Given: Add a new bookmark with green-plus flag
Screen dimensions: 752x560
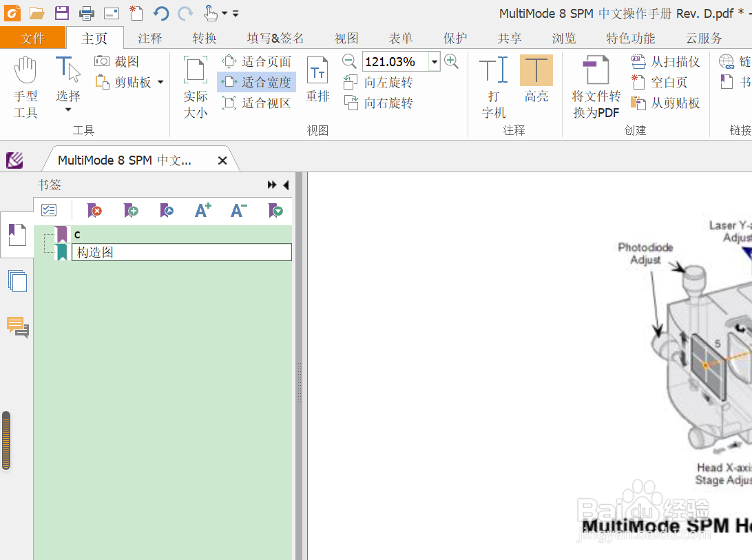Looking at the screenshot, I should tap(131, 210).
